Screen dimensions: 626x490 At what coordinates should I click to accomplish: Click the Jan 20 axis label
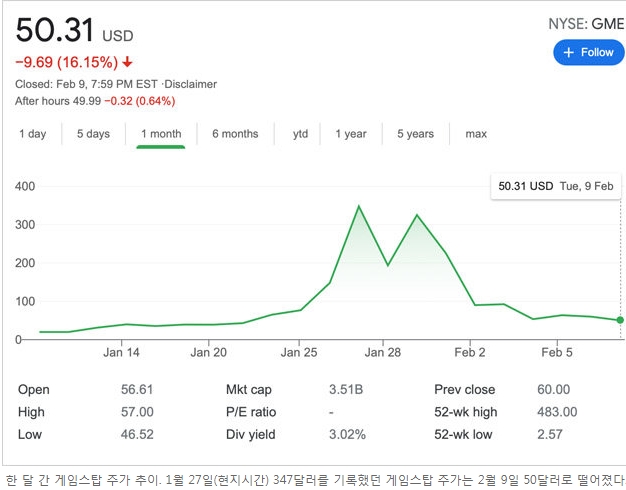(208, 352)
